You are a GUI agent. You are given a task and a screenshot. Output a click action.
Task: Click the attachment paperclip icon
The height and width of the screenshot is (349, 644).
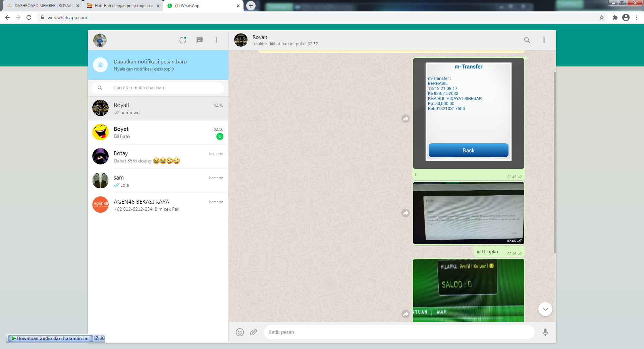tap(254, 332)
